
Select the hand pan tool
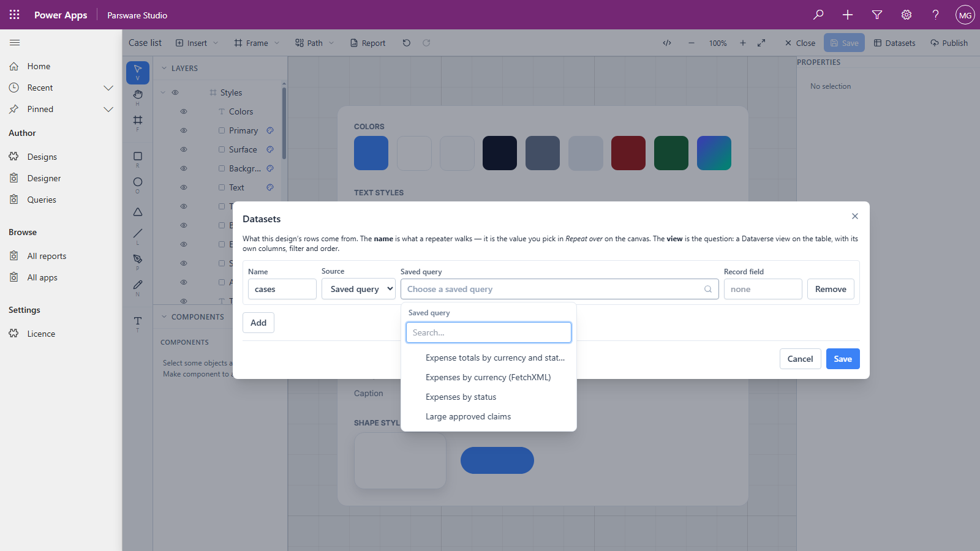(x=138, y=97)
